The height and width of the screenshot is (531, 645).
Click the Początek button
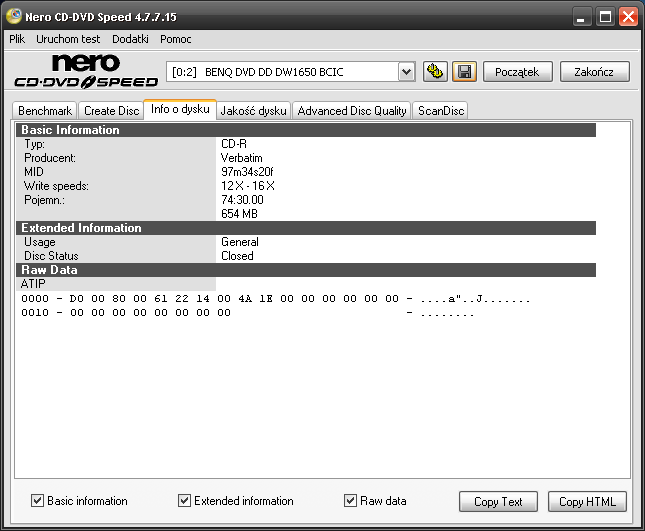click(517, 72)
